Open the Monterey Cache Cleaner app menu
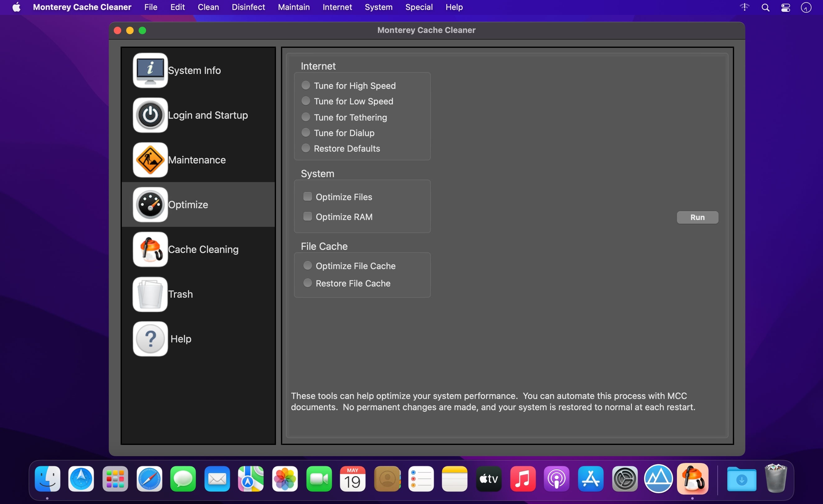The image size is (823, 504). pyautogui.click(x=82, y=7)
